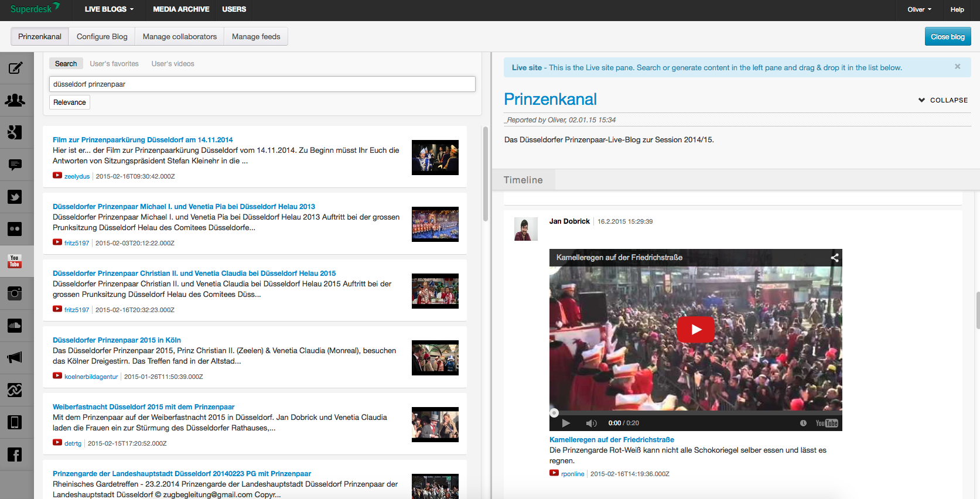
Task: Open Helau 2013 Michael I. result link
Action: click(184, 207)
